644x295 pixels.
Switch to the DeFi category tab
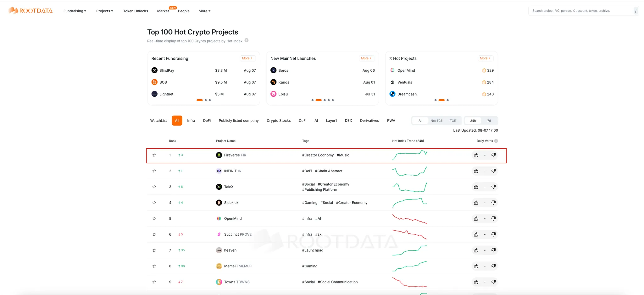207,121
